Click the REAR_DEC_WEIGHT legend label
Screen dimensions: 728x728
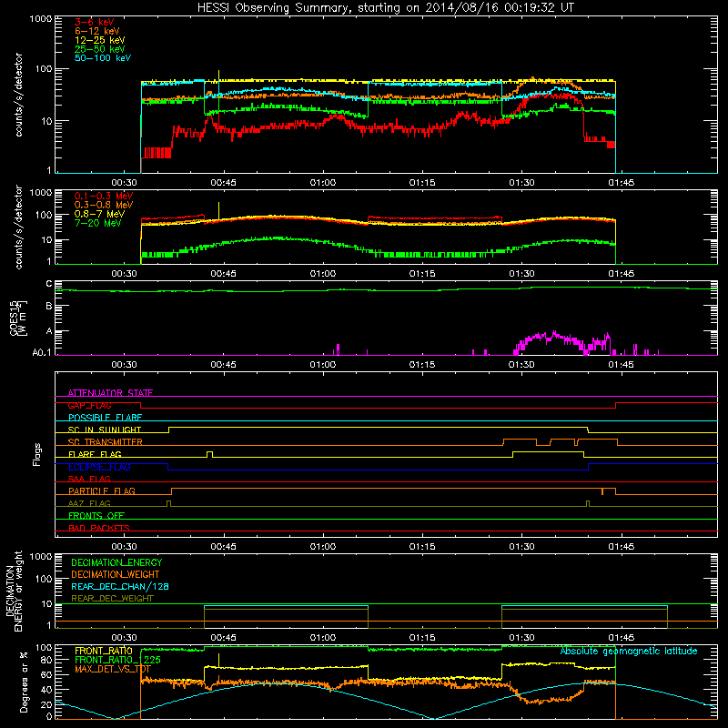[x=112, y=599]
